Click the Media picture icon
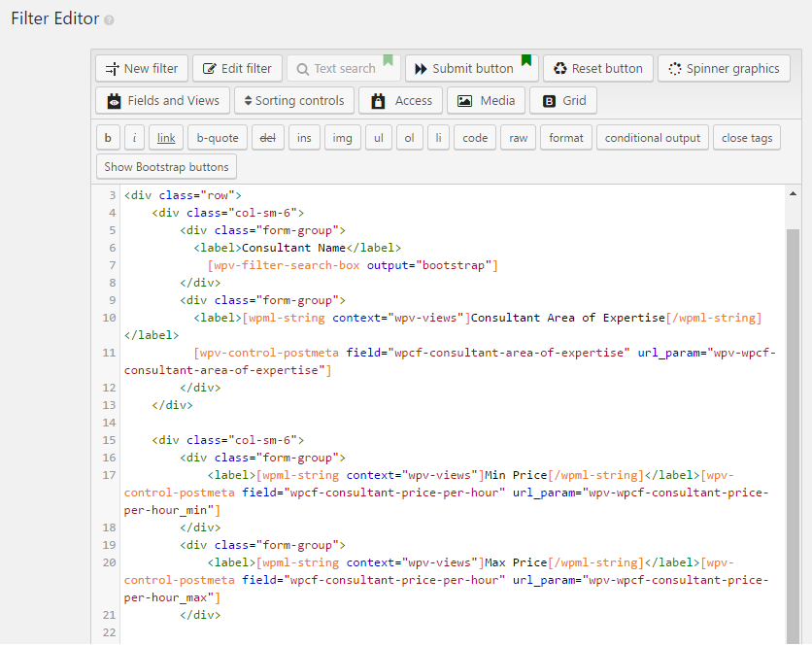 (x=464, y=101)
